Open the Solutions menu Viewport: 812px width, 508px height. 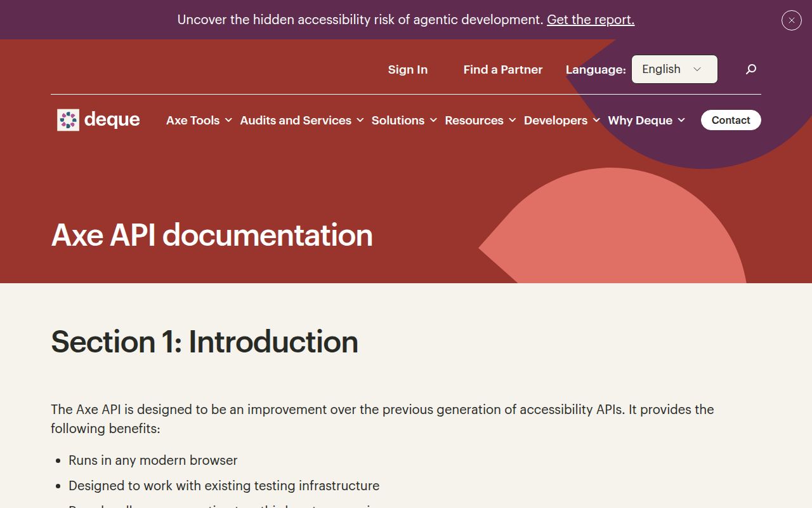click(x=398, y=121)
